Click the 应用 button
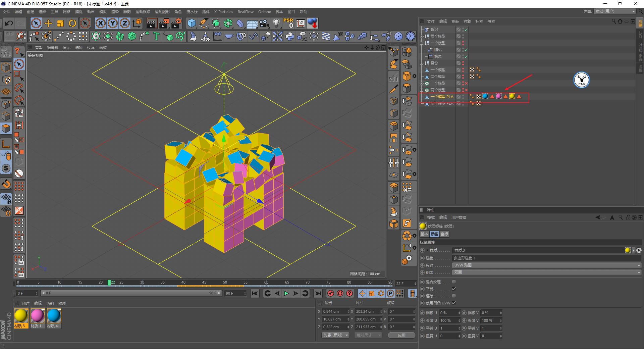 pyautogui.click(x=401, y=335)
